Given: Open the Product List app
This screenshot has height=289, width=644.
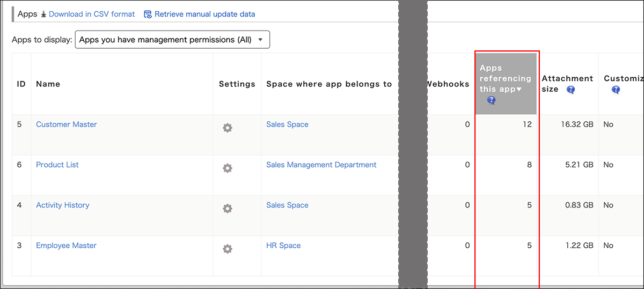Looking at the screenshot, I should [x=57, y=165].
